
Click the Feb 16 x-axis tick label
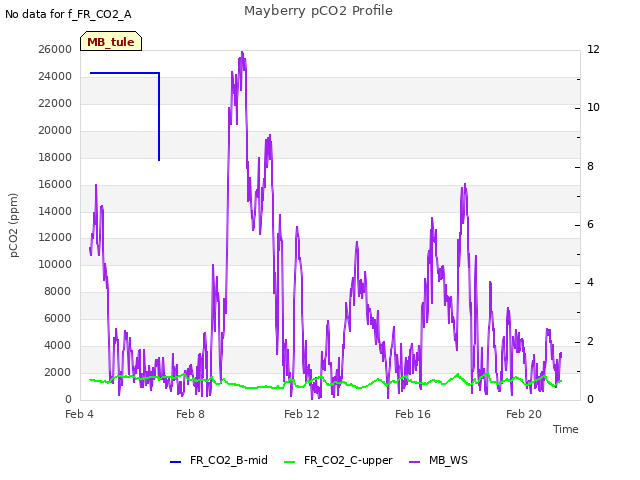point(413,414)
